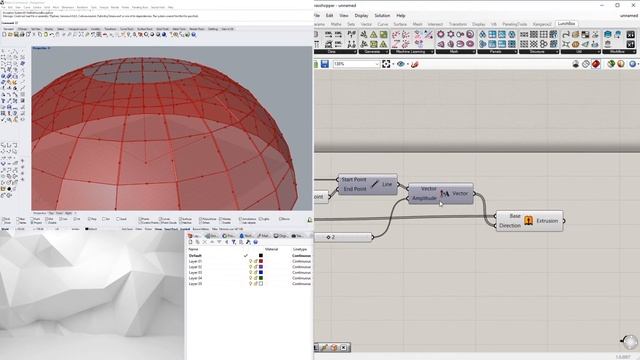Image resolution: width=640 pixels, height=360 pixels.
Task: Open the Help menu in Grasshopper
Action: pos(401,16)
